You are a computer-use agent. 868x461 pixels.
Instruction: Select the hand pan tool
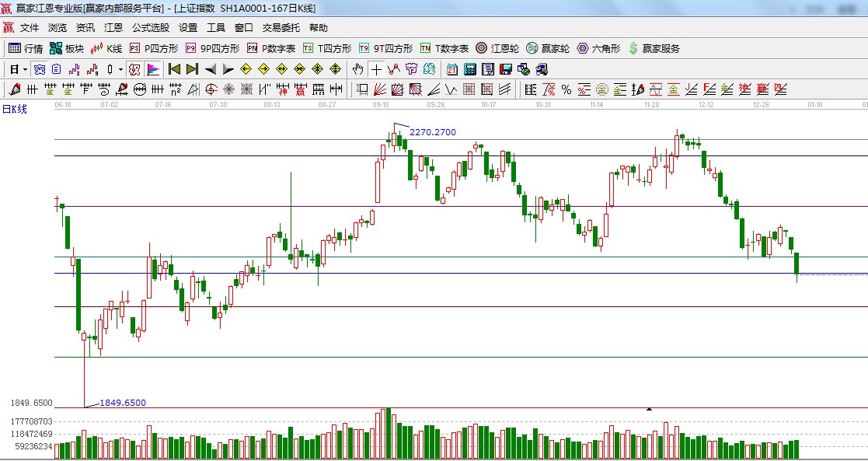click(358, 69)
